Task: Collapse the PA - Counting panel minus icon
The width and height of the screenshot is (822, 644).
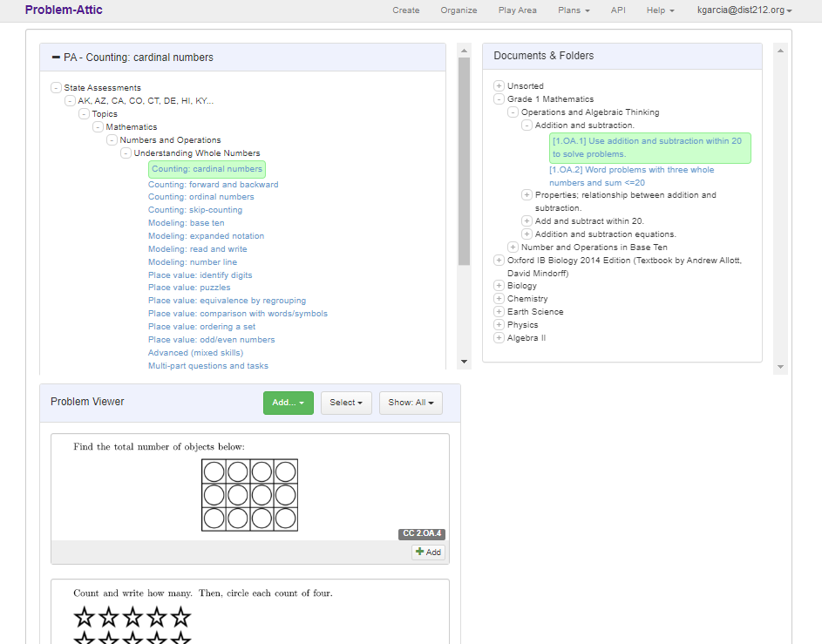Action: coord(56,58)
